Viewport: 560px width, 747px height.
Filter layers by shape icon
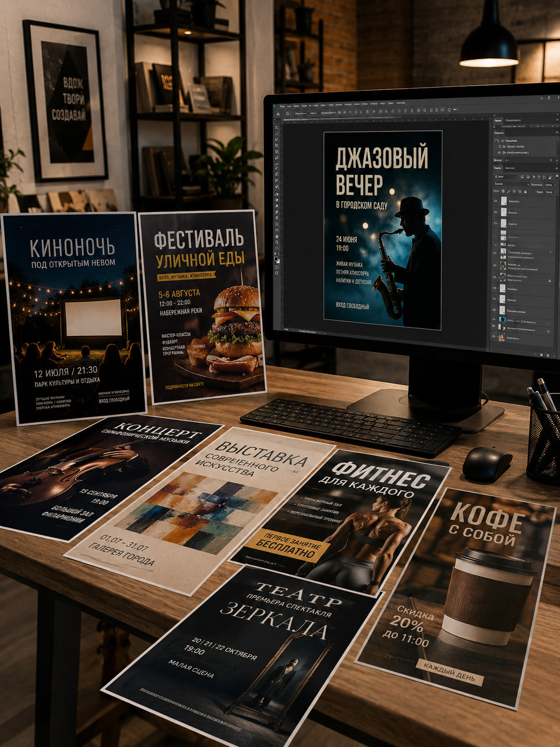point(544,177)
